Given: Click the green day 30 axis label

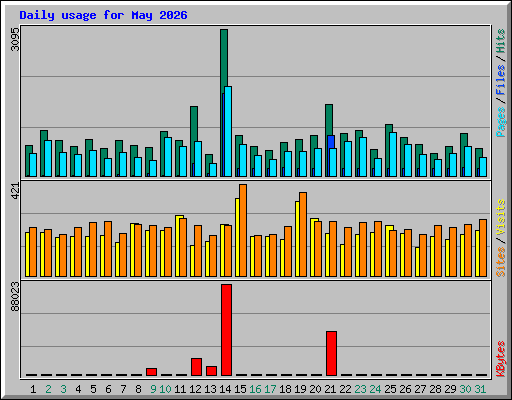Looking at the screenshot, I should point(465,389).
